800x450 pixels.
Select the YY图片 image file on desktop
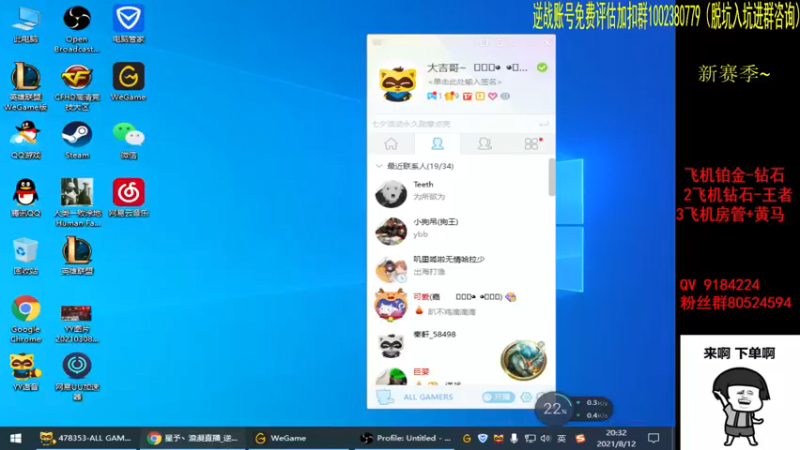point(77,323)
